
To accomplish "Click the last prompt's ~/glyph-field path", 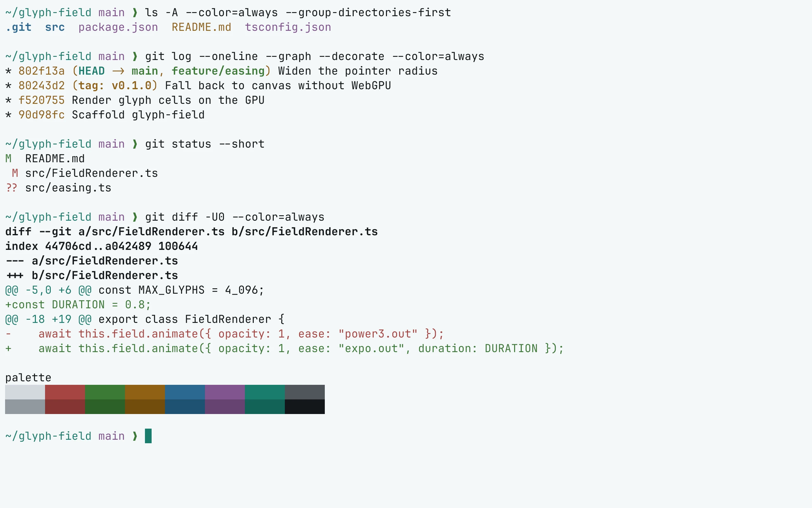I will click(x=48, y=436).
